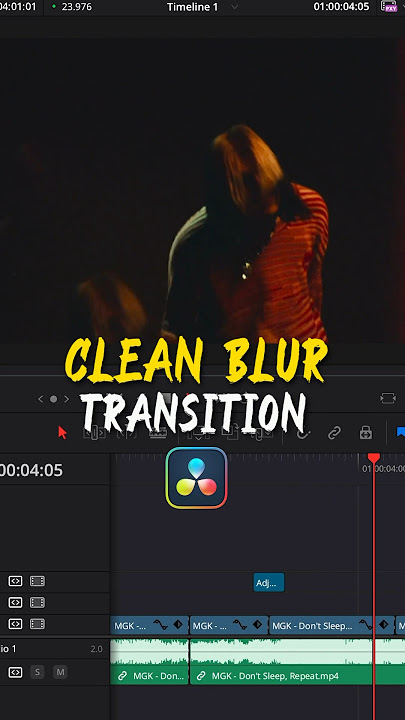Select the MGK - Don't Sleep... video clip

coord(332,625)
